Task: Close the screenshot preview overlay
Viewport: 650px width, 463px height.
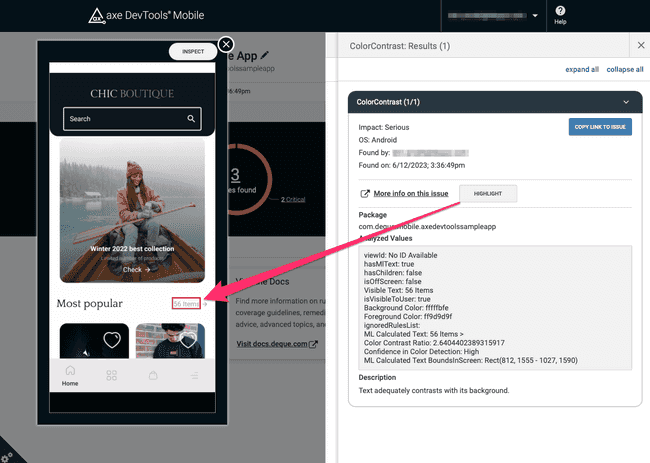Action: (226, 45)
